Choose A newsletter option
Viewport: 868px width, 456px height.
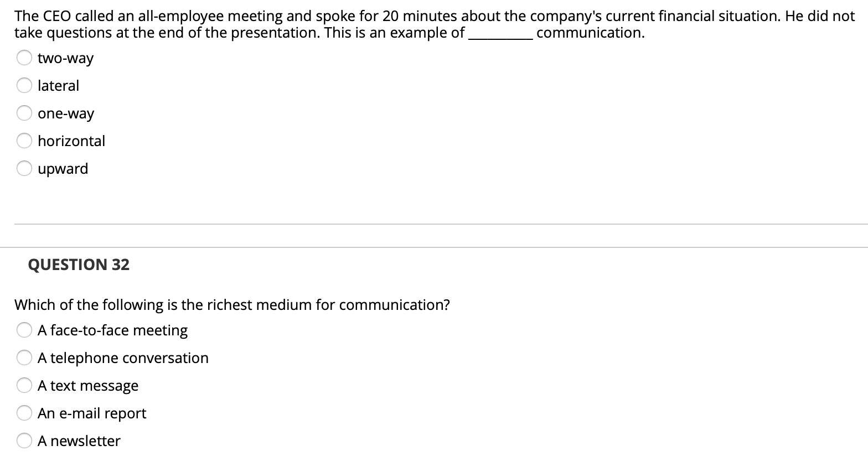coord(24,441)
